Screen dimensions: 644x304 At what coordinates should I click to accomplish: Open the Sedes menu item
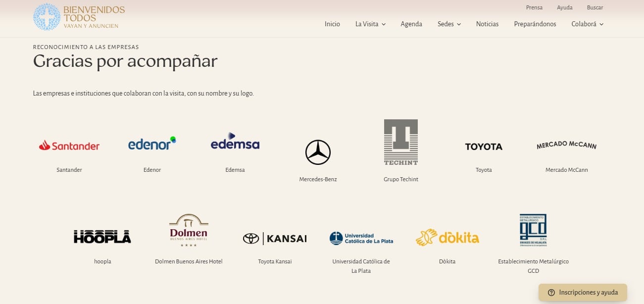pos(446,24)
